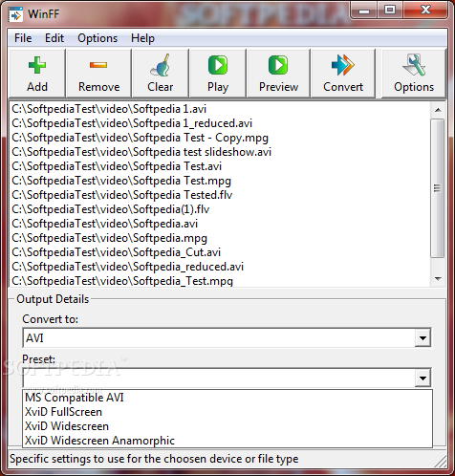Viewport: 455px width, 476px height.
Task: Click the file list scrollbar thumb
Action: click(x=438, y=188)
